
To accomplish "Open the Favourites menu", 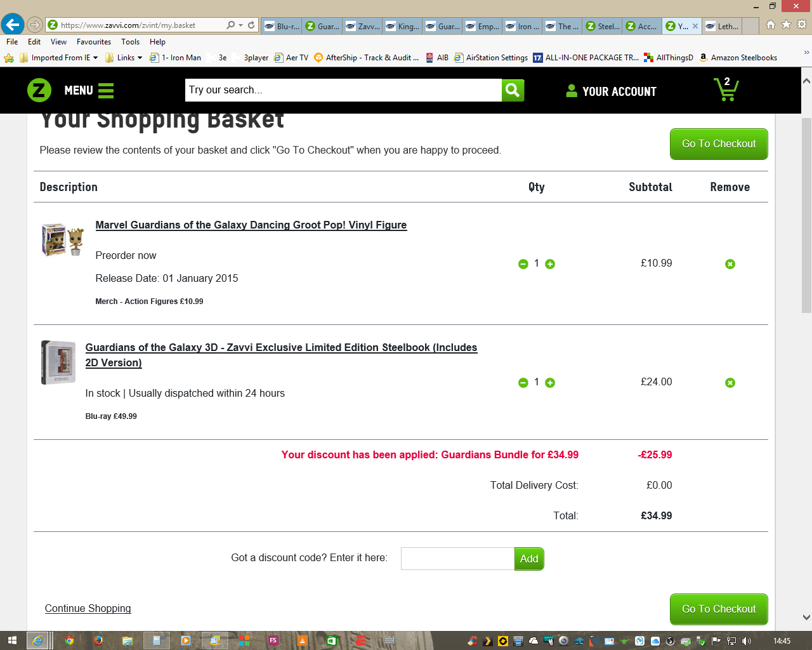I will tap(94, 42).
